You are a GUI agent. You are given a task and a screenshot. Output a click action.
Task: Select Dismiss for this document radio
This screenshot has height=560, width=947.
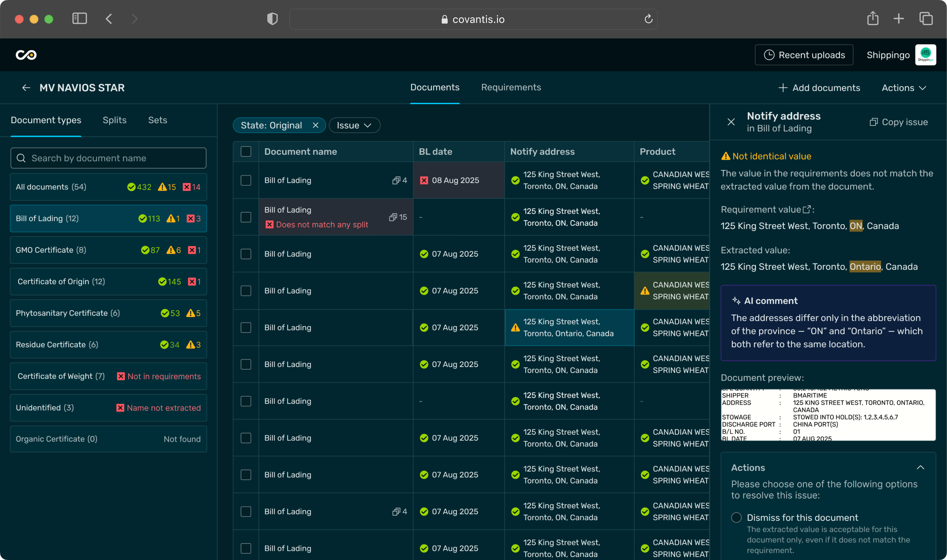736,517
